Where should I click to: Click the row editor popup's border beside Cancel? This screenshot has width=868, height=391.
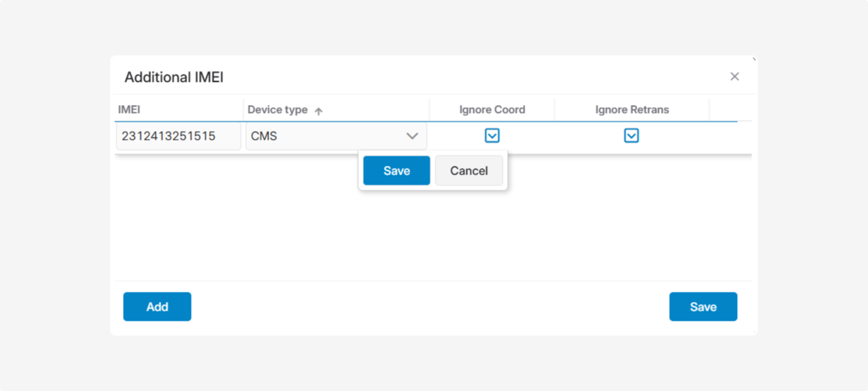506,171
